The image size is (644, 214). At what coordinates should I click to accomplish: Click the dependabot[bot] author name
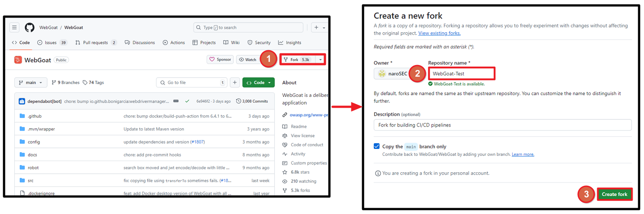[44, 101]
